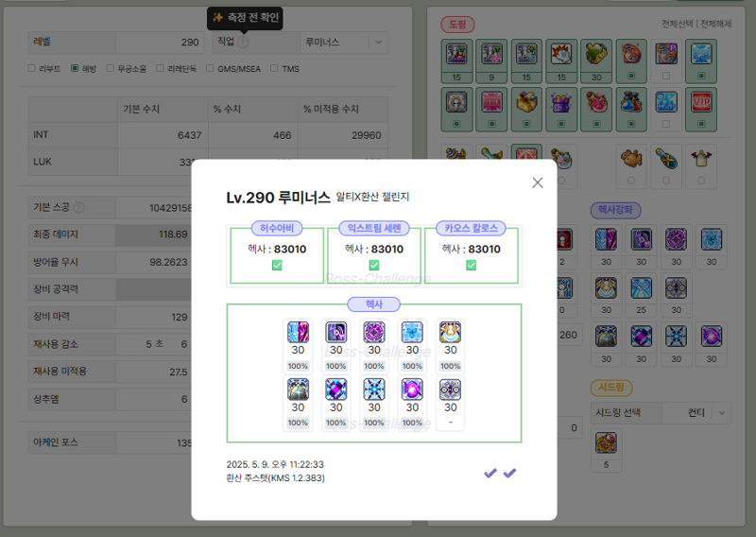This screenshot has height=537, width=756.
Task: Click the purple magic circle icon in 헥사강화 panel
Action: click(676, 239)
